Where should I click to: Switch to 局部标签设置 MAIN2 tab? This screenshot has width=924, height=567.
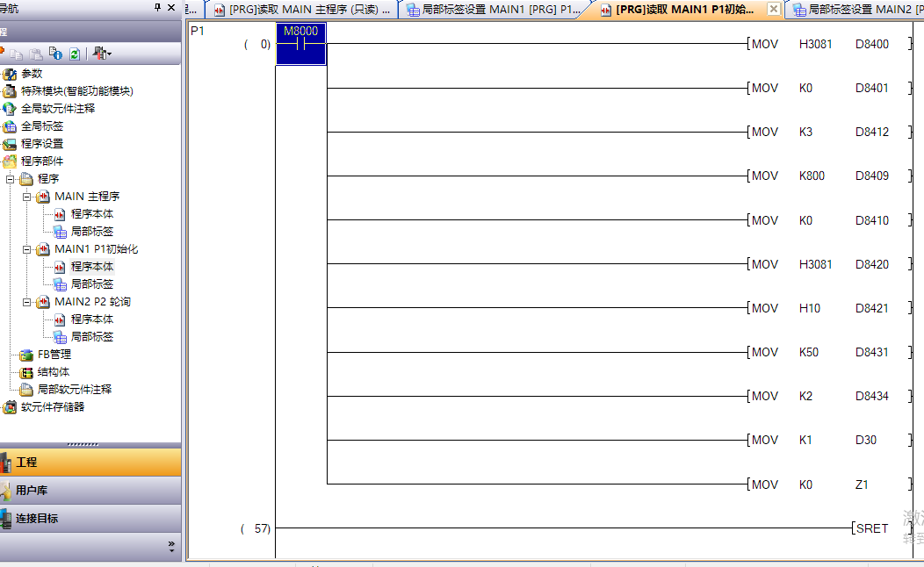(x=856, y=10)
